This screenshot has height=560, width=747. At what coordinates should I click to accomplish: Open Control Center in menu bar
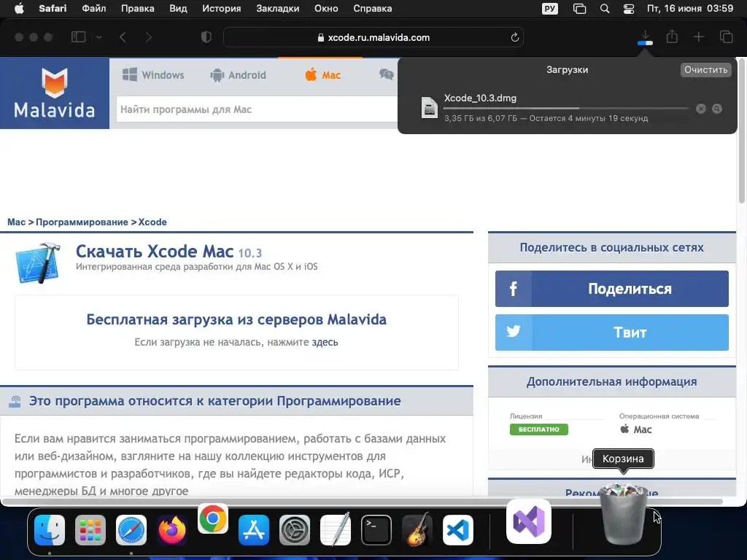pos(629,9)
